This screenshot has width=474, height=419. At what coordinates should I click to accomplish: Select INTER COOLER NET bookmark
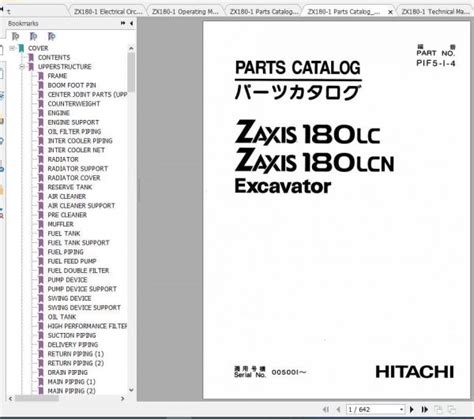point(76,150)
